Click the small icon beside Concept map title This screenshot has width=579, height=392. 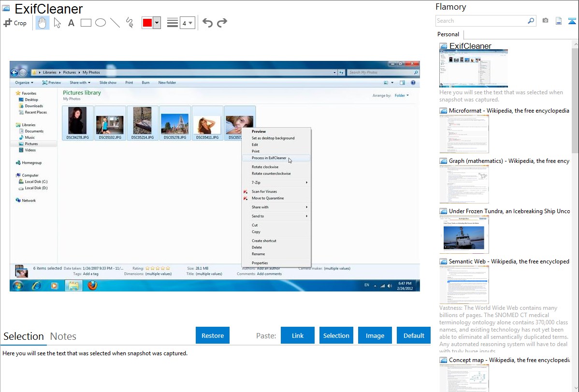(x=443, y=360)
